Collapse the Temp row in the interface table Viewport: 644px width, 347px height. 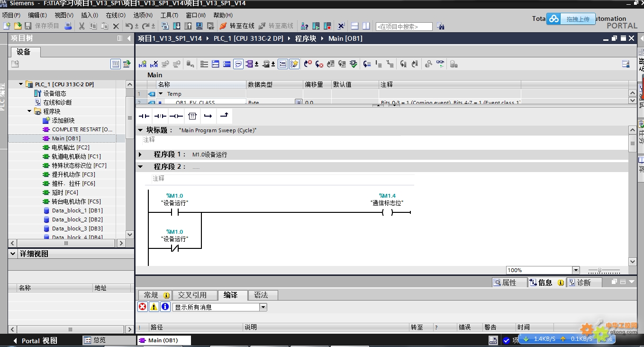point(161,94)
